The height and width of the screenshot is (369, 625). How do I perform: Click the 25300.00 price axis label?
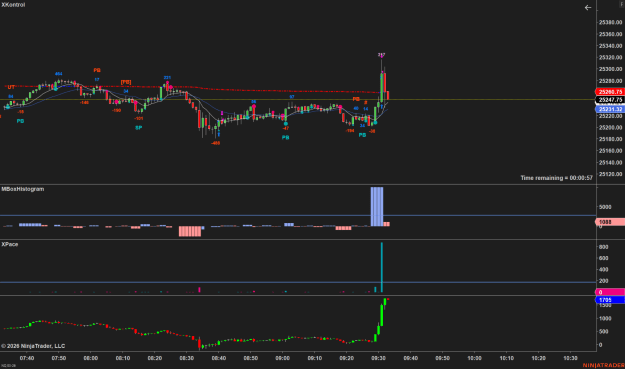[610, 69]
